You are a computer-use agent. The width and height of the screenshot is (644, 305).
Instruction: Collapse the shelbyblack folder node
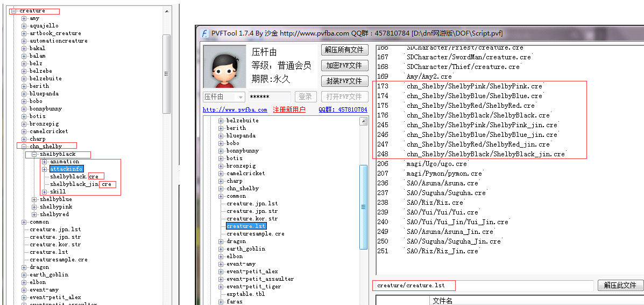[34, 154]
